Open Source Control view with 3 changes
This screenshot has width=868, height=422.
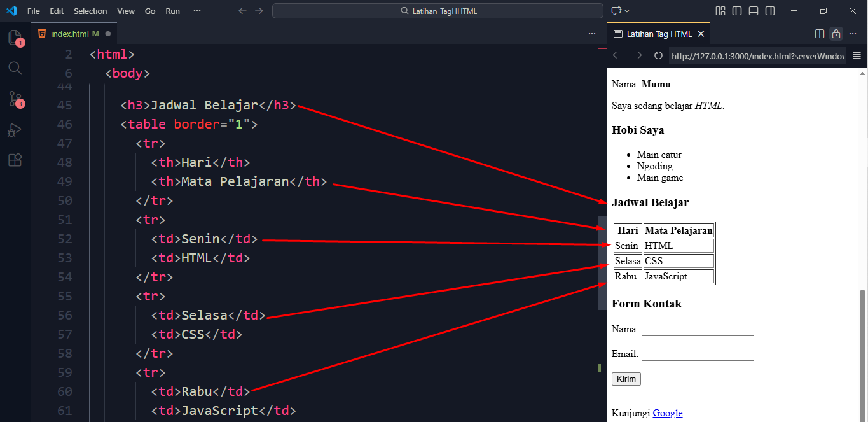point(15,99)
